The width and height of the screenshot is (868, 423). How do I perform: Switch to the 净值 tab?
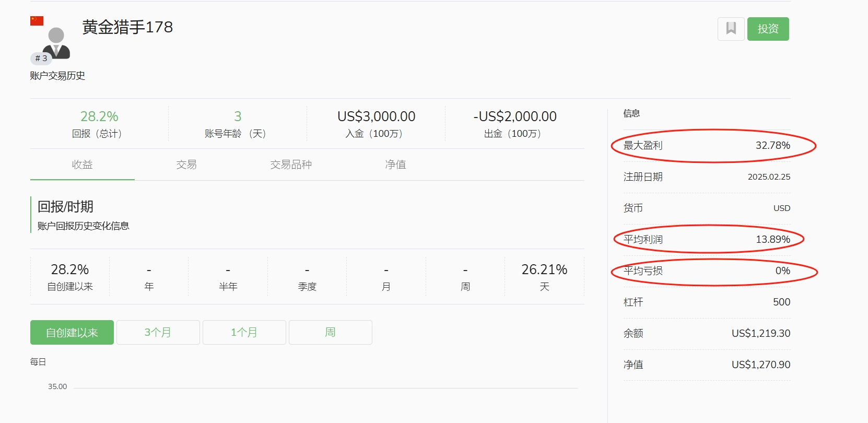pyautogui.click(x=395, y=164)
